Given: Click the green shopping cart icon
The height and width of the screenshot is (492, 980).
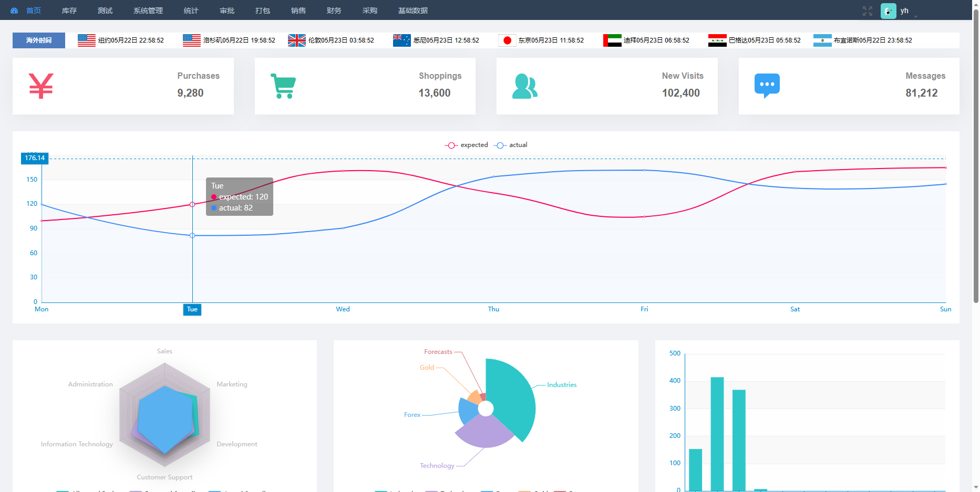Looking at the screenshot, I should [x=283, y=86].
